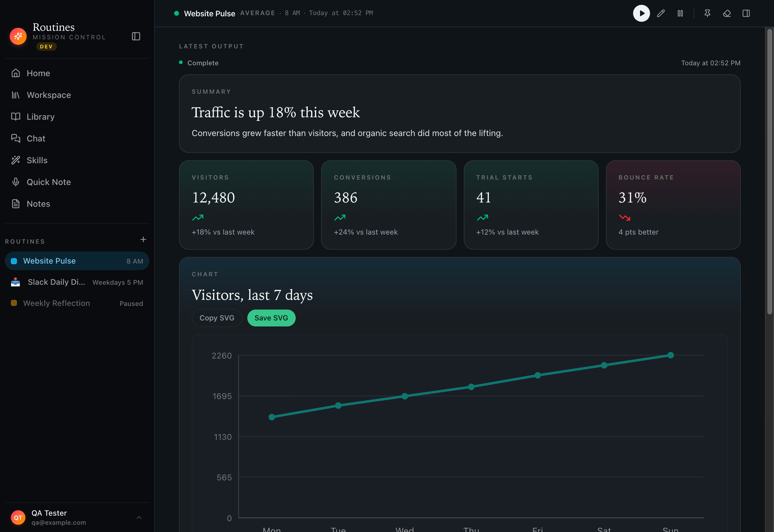Click the Copy SVG button
The width and height of the screenshot is (774, 532).
(x=217, y=318)
